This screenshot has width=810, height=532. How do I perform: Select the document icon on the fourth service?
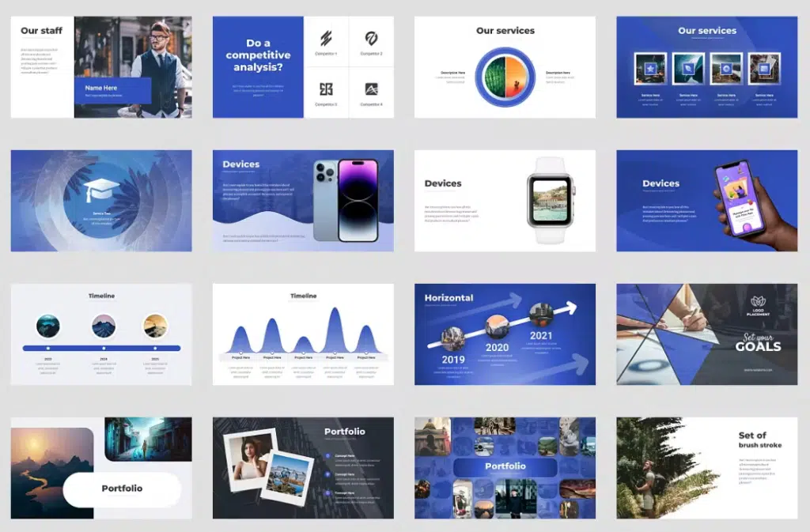click(764, 69)
